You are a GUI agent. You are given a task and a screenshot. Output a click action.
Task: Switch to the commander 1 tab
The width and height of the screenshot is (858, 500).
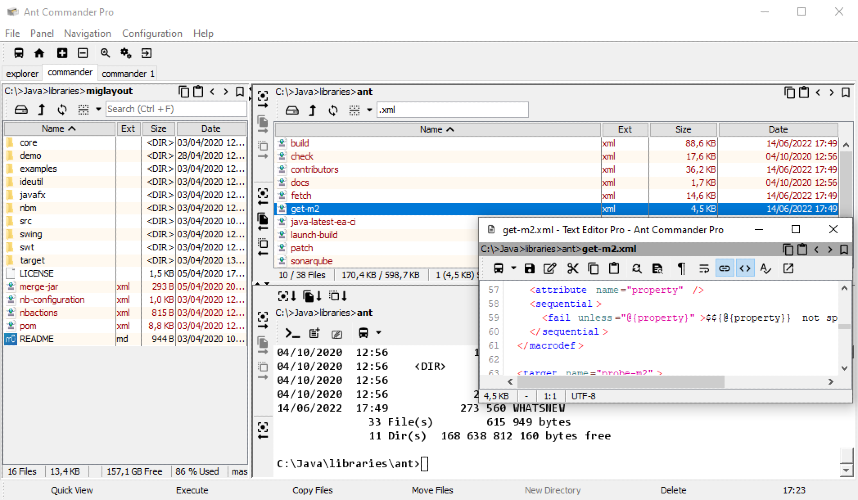[128, 73]
